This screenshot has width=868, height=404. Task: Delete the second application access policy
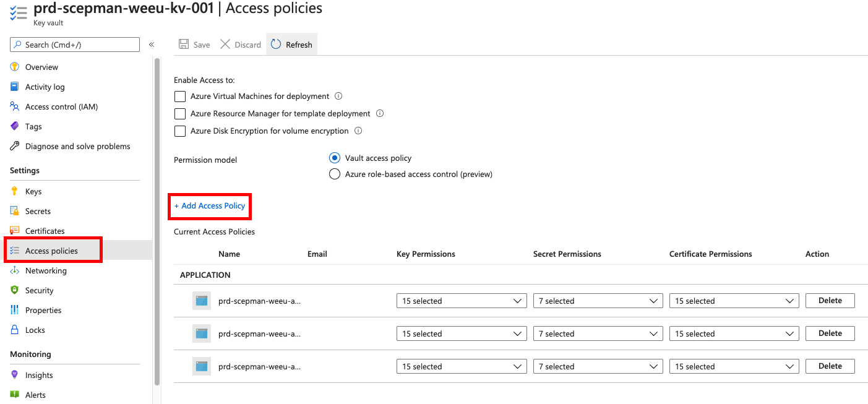[830, 333]
